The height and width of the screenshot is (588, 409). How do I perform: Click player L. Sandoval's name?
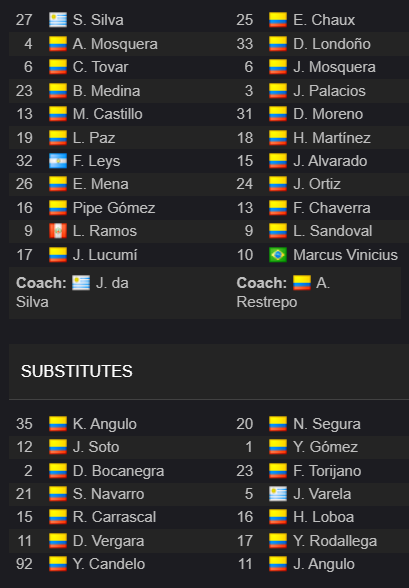point(333,231)
